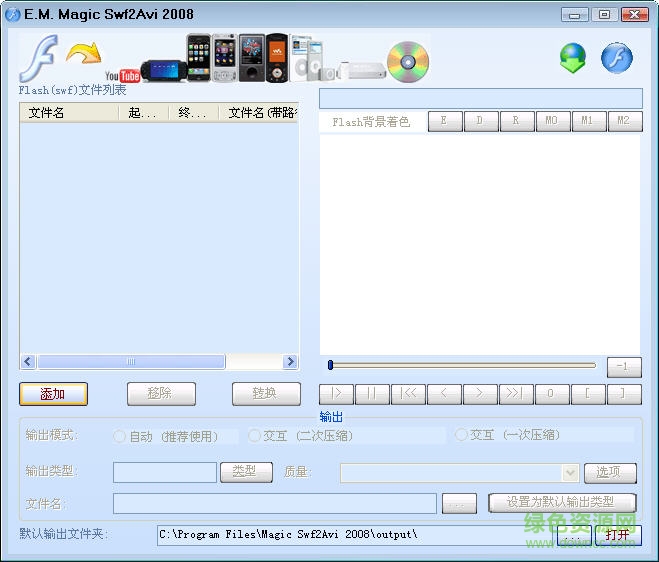Choose 交互 (一次压缩) output mode
This screenshot has height=562, width=659.
[461, 435]
